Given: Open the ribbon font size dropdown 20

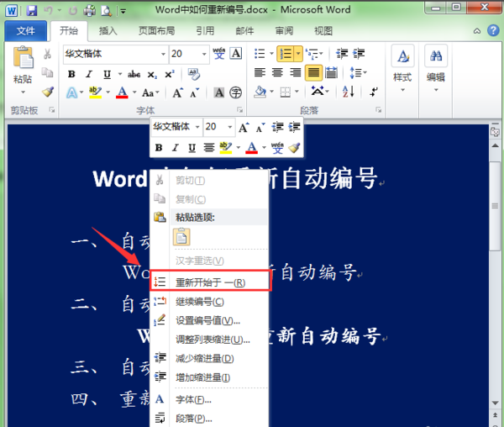Looking at the screenshot, I should point(204,54).
